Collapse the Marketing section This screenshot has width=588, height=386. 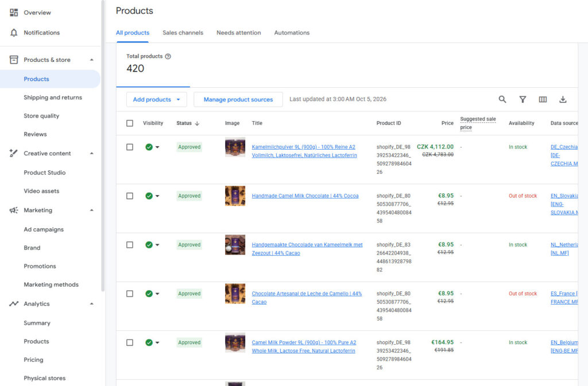[91, 210]
